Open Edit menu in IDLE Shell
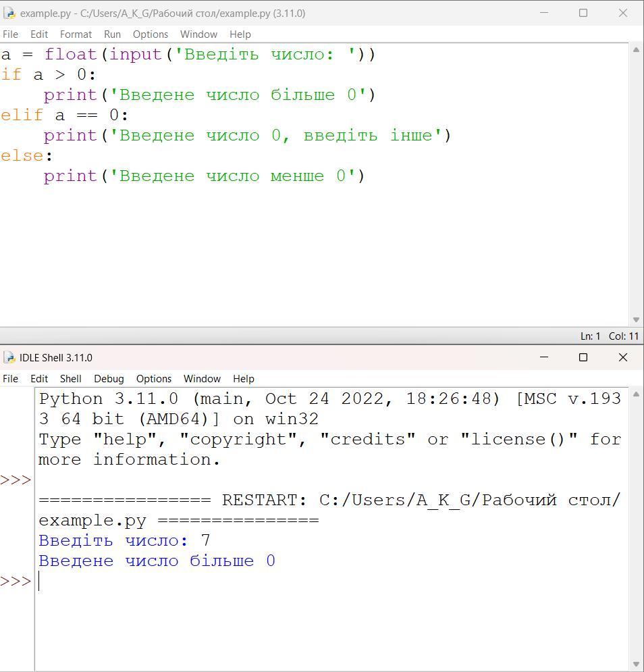 pos(39,379)
